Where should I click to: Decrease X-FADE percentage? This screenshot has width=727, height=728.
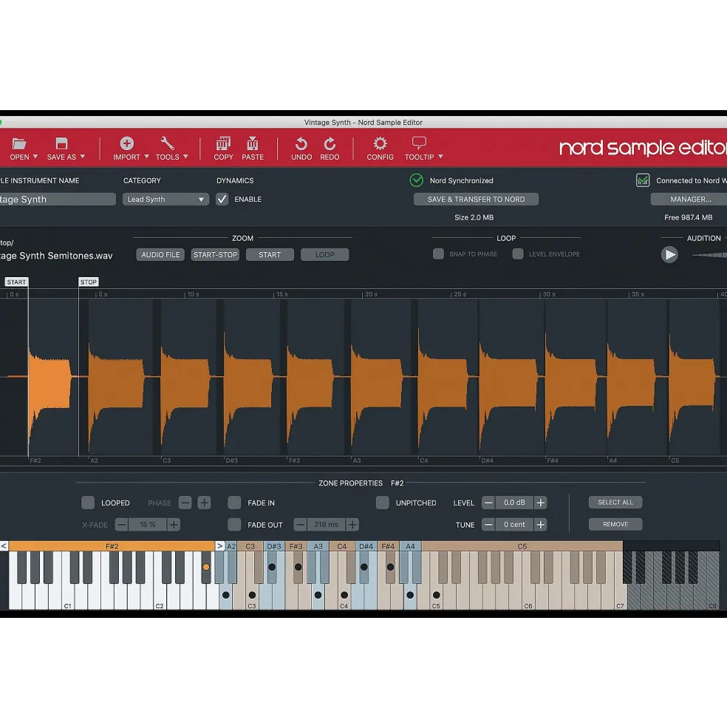tap(122, 525)
